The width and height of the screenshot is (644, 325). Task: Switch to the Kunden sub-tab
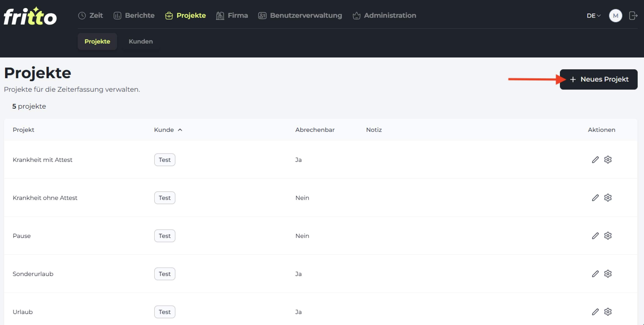141,41
